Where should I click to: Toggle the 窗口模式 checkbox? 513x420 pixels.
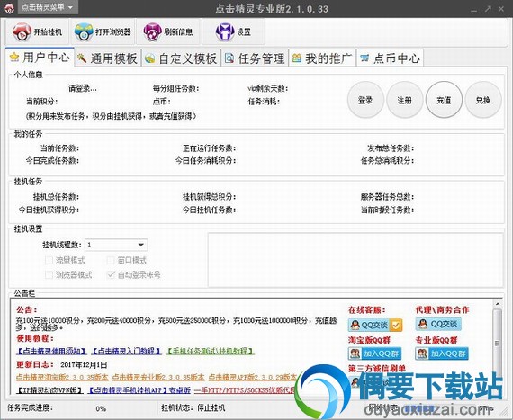click(x=111, y=260)
